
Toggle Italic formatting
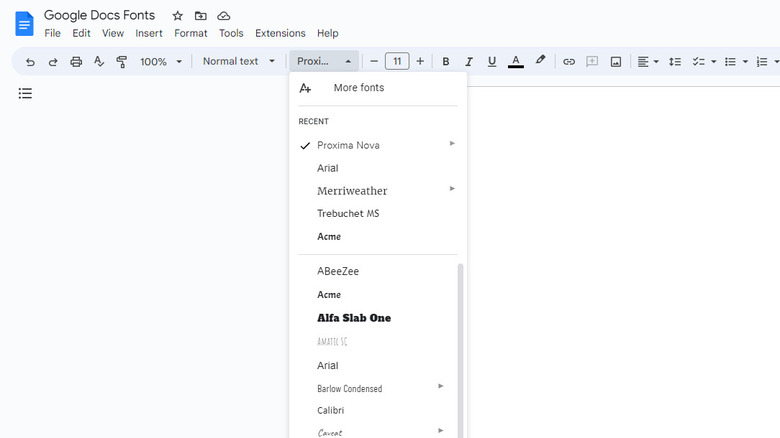point(469,62)
